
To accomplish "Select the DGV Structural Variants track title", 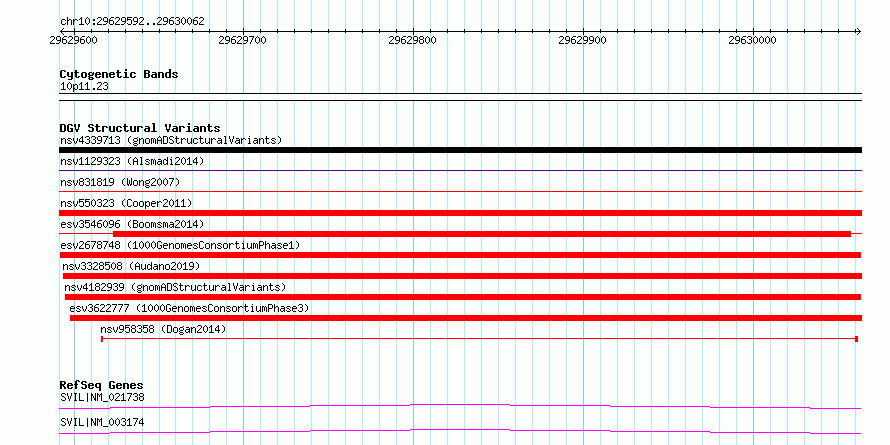I will click(x=140, y=128).
